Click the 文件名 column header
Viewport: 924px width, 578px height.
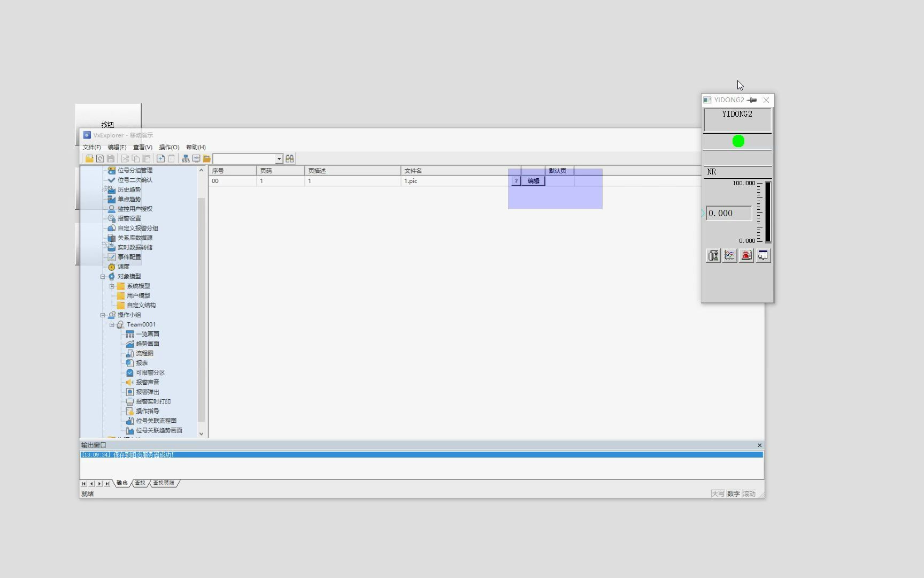[x=461, y=171]
